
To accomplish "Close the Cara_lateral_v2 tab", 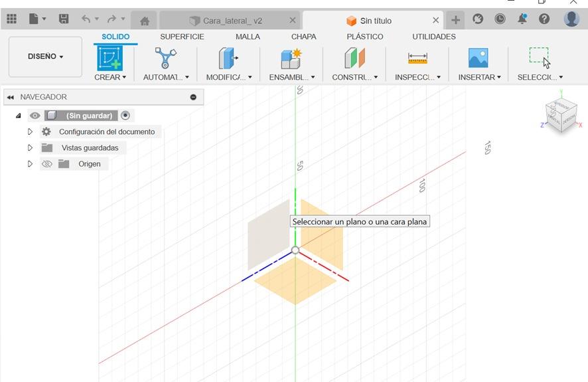I will coord(293,21).
